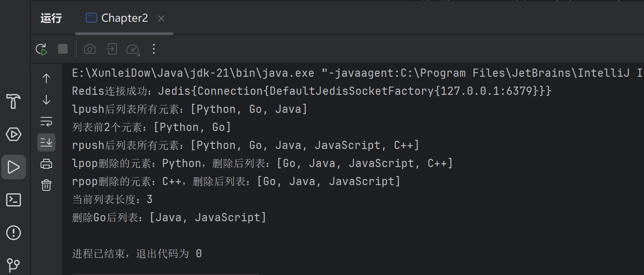This screenshot has height=275, width=644.
Task: Select the Chapter2 run tab
Action: (117, 18)
